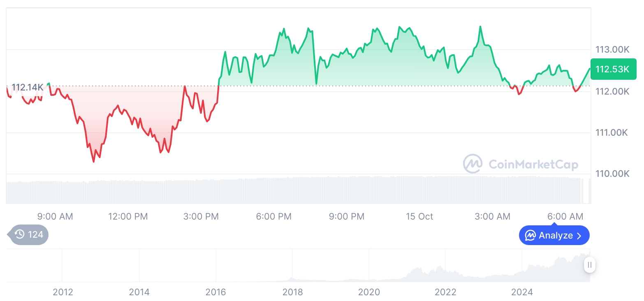Click the green 112.53K current price tag

coord(613,69)
